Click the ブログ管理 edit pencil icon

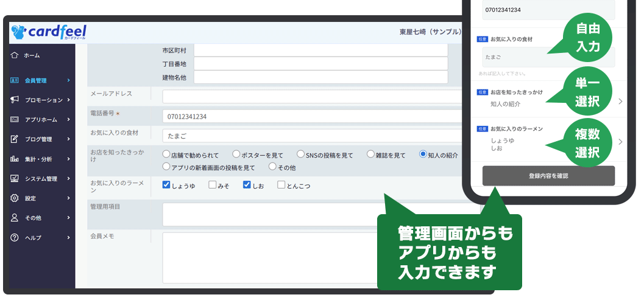pos(15,139)
